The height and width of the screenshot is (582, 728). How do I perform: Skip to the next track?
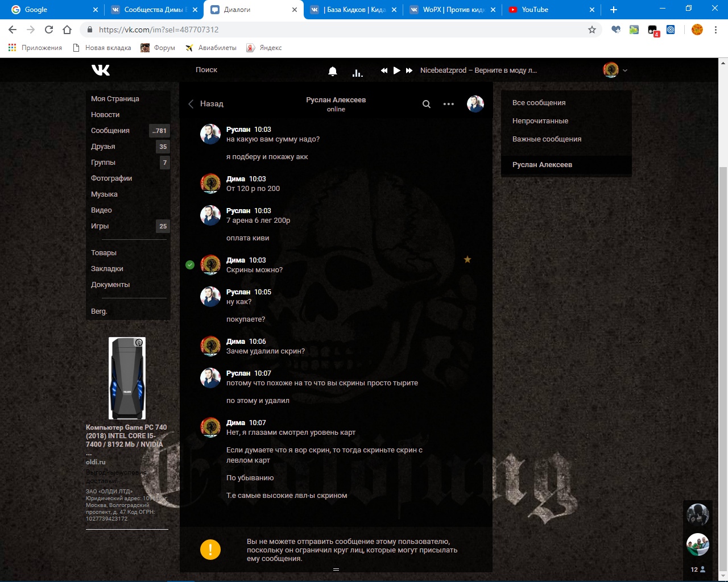pyautogui.click(x=409, y=70)
